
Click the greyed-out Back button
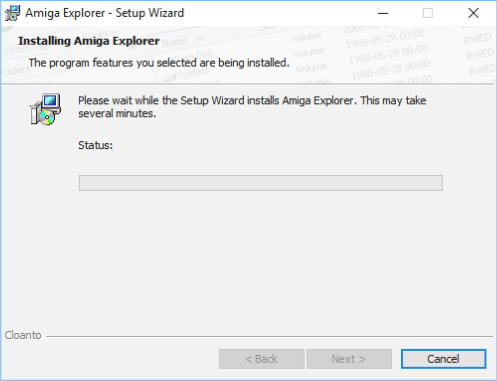pyautogui.click(x=261, y=359)
